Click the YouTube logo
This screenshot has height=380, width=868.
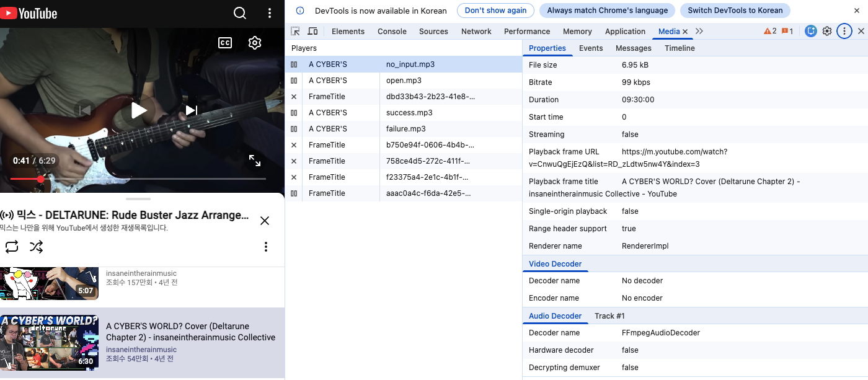(29, 13)
